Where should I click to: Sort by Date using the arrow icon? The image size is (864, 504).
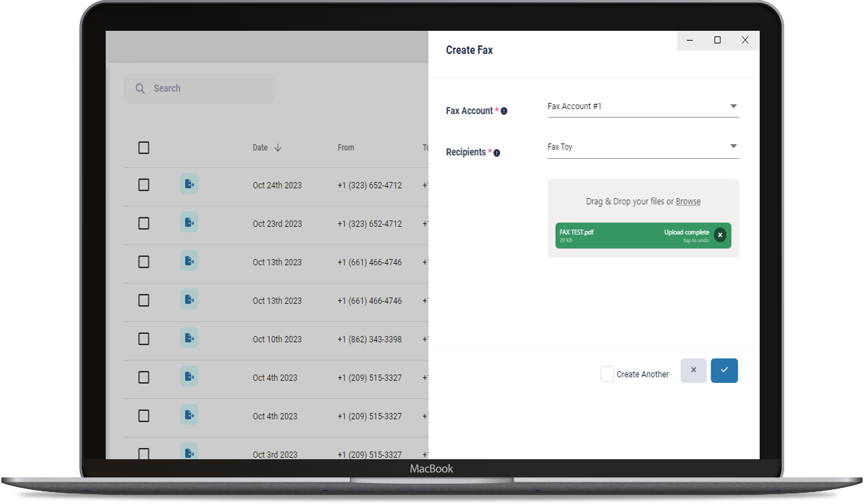[278, 148]
